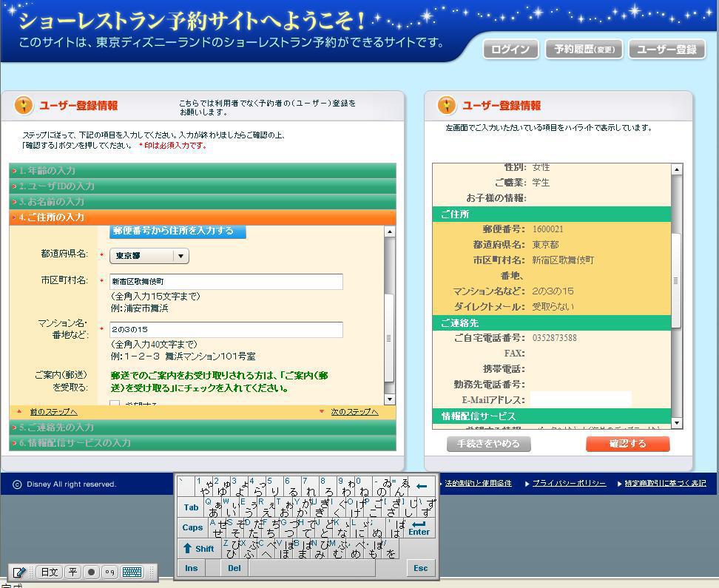The height and width of the screenshot is (588, 719).
Task: Tap the や (1) key on soft keyboard
Action: (205, 487)
